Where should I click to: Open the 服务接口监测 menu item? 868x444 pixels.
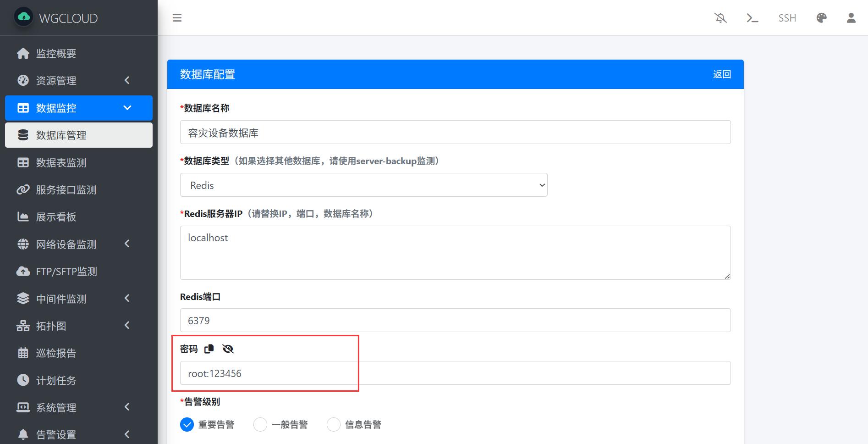coord(79,189)
